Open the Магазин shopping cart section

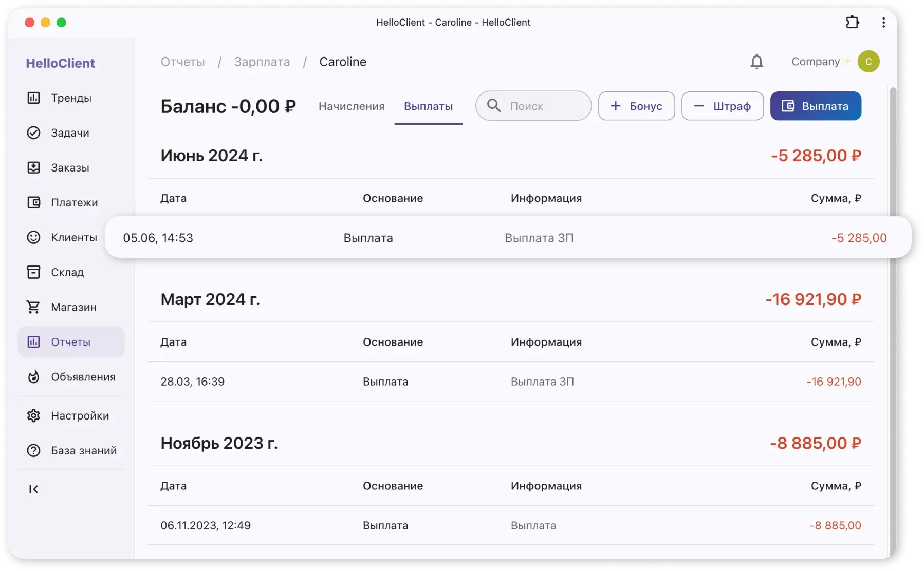click(x=70, y=307)
